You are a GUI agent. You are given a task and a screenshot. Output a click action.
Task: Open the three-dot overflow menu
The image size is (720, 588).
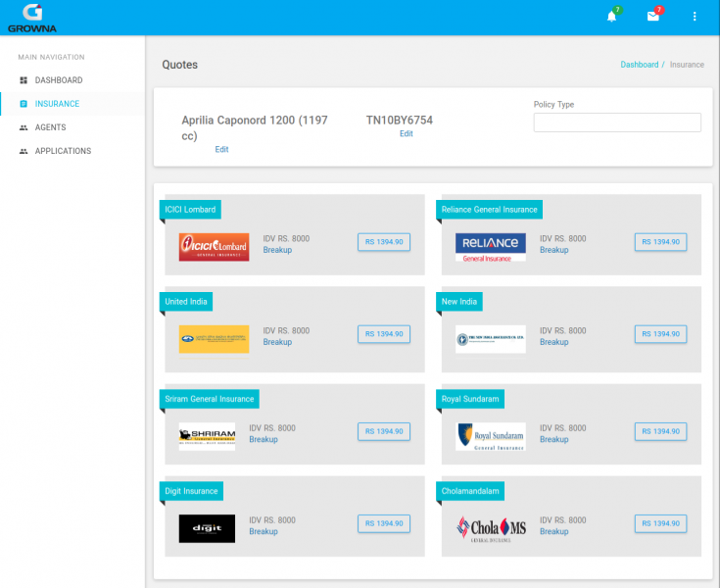tap(695, 17)
